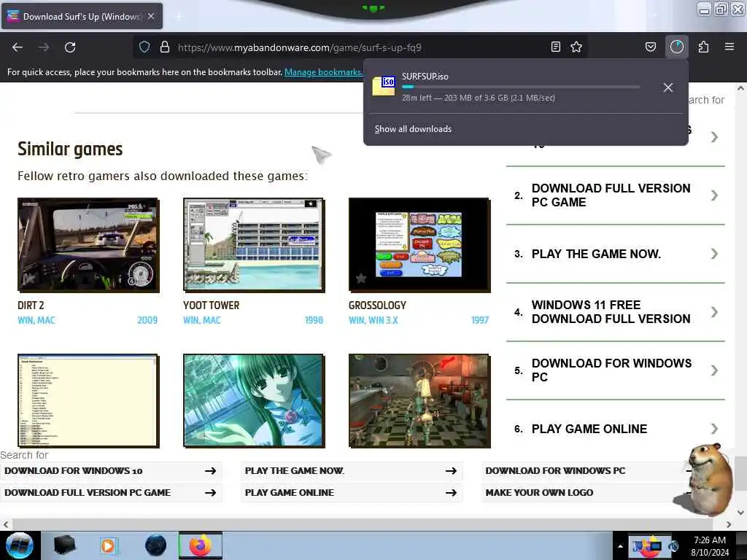Viewport: 747px width, 560px height.
Task: Expand chevron for sidebar Download For Windows PC
Action: point(714,370)
